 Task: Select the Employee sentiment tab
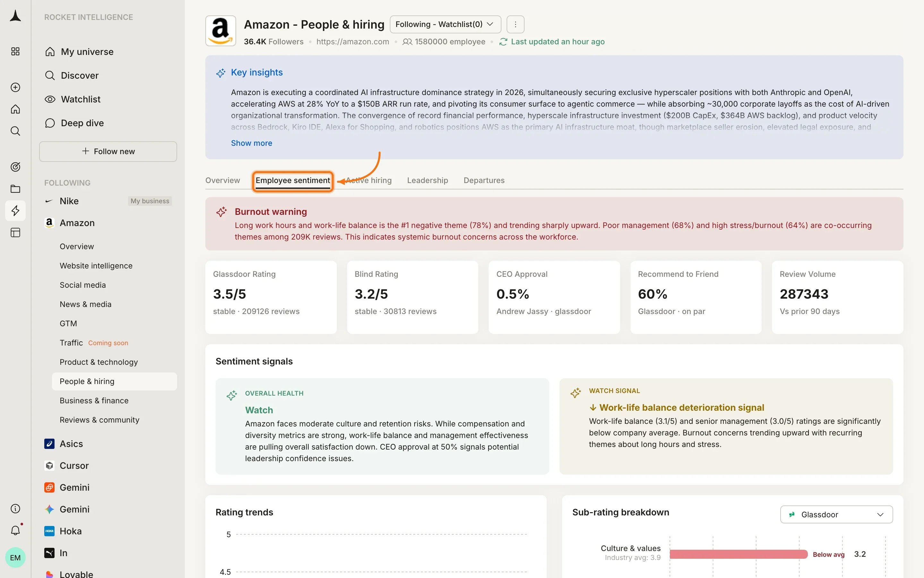pos(293,180)
